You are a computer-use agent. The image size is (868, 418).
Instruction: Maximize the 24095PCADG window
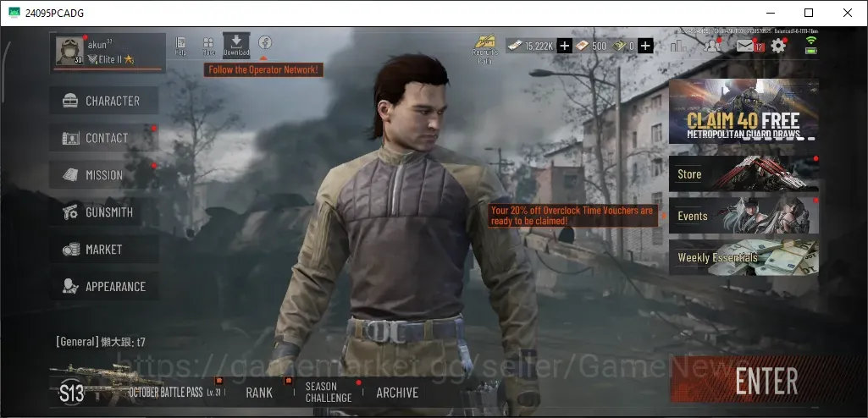pos(808,13)
